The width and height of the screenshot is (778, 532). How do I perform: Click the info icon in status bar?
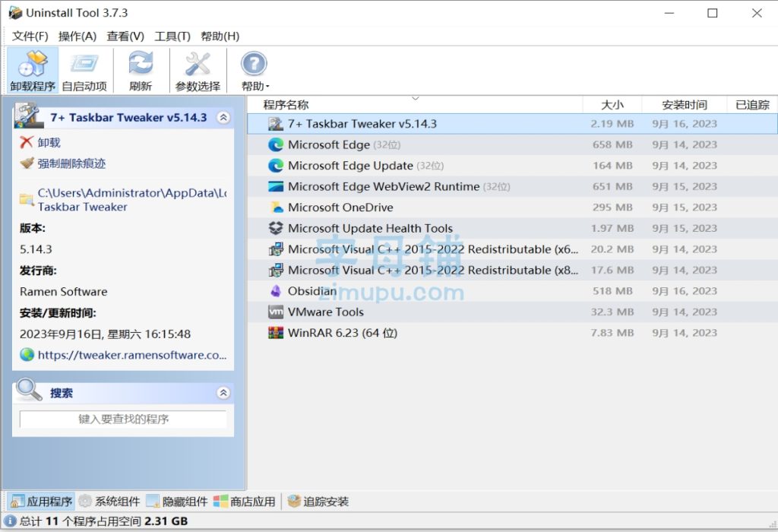click(x=10, y=521)
